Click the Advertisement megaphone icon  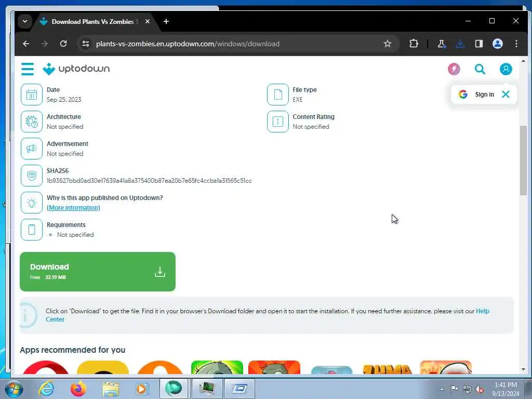(x=32, y=149)
